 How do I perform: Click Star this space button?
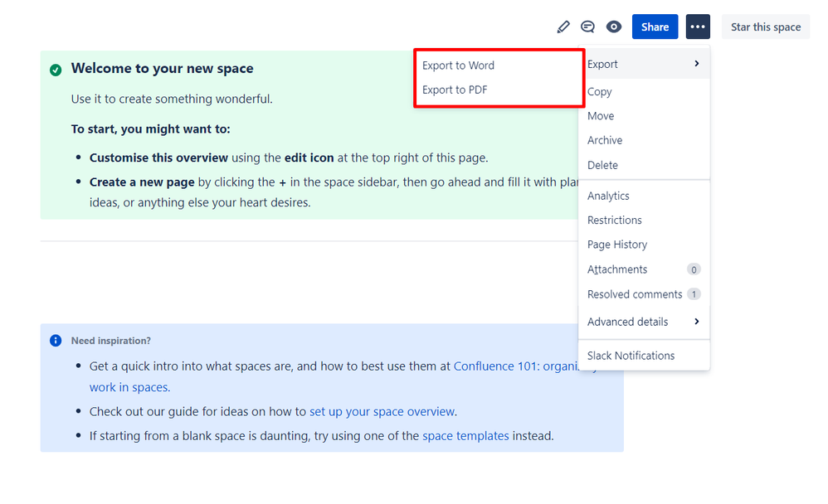click(x=766, y=27)
